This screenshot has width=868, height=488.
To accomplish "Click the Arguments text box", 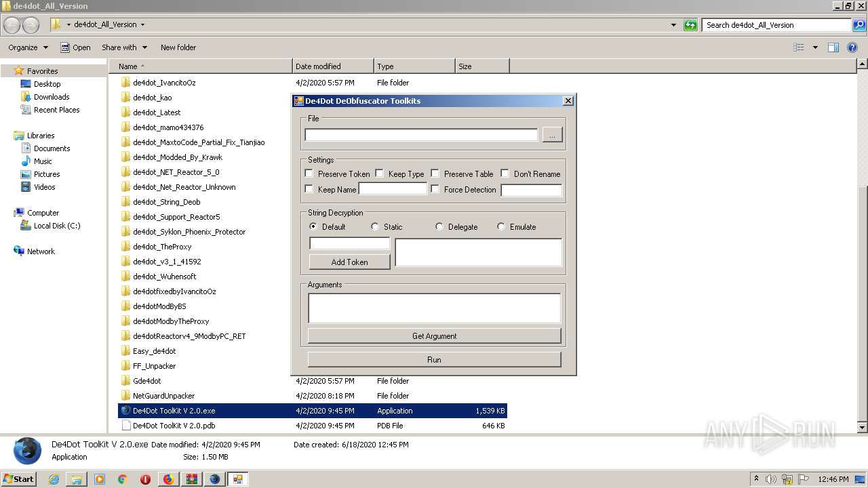I will [434, 308].
